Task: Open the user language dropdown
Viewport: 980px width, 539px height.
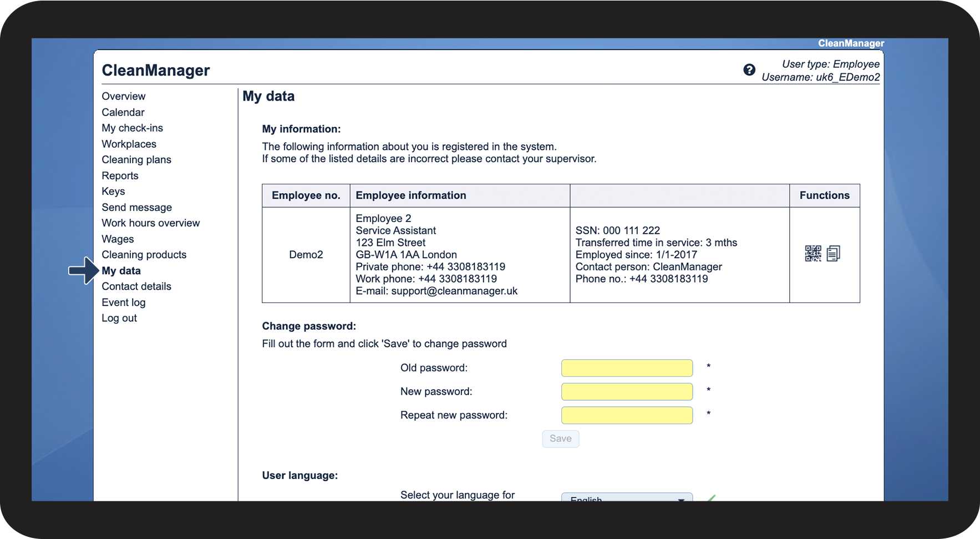Action: click(x=627, y=497)
